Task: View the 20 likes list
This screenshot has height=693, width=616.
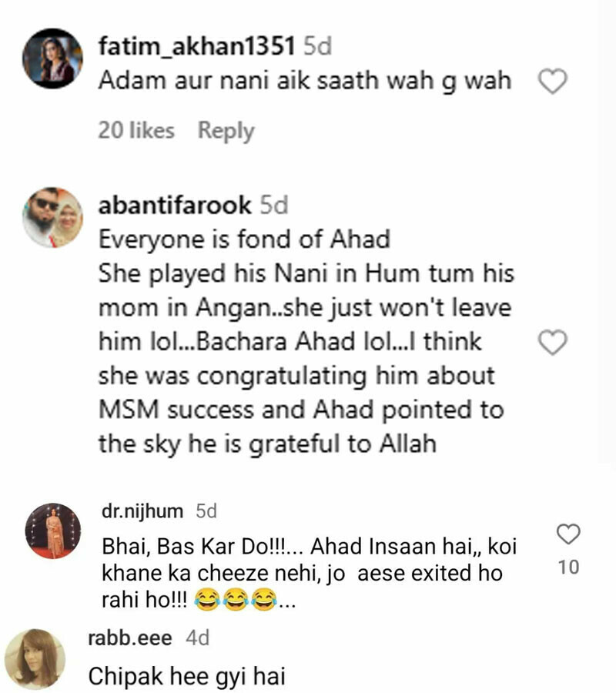Action: (136, 131)
